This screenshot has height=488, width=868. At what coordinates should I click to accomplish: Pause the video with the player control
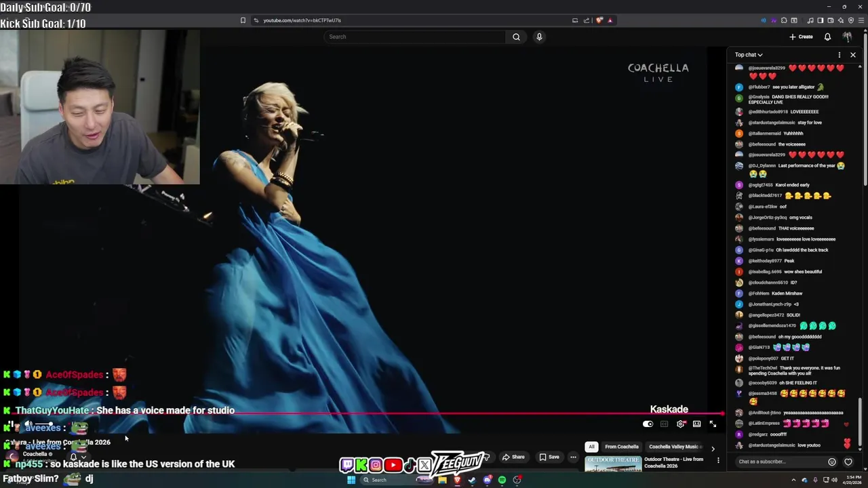pyautogui.click(x=10, y=425)
